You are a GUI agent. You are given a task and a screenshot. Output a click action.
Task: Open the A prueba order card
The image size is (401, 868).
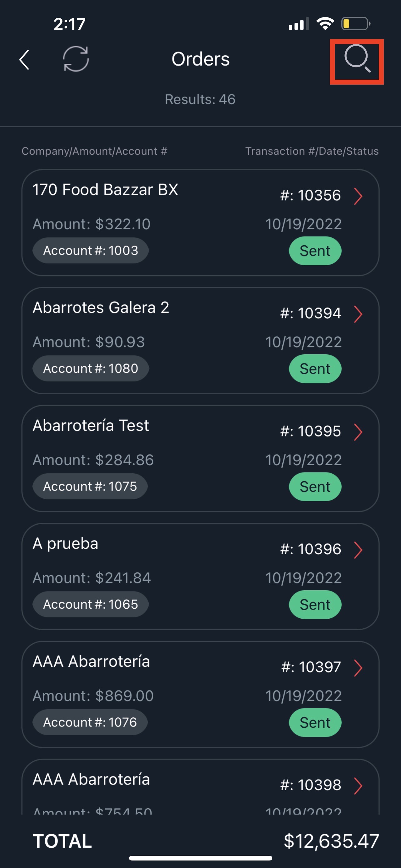(200, 576)
